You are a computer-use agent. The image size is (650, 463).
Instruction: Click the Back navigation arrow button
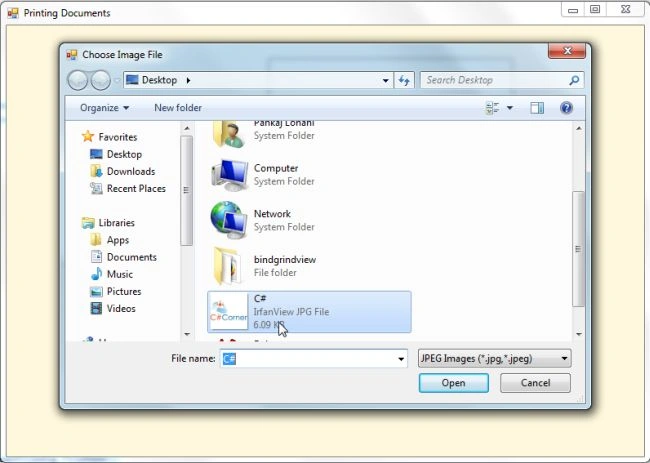(x=78, y=80)
